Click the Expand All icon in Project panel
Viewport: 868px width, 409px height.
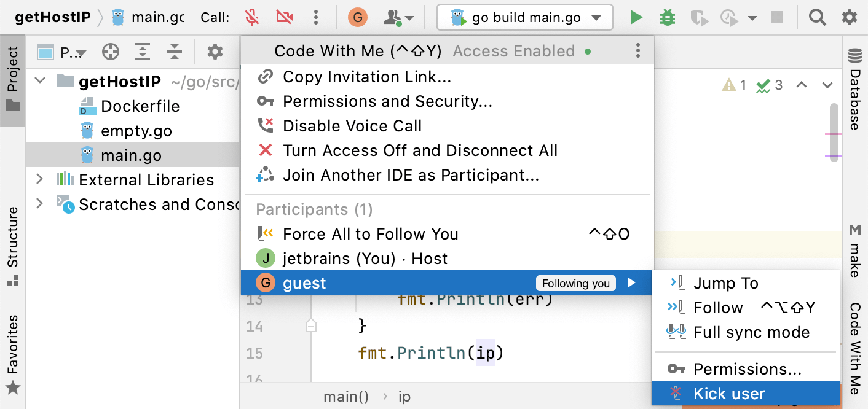[x=143, y=52]
